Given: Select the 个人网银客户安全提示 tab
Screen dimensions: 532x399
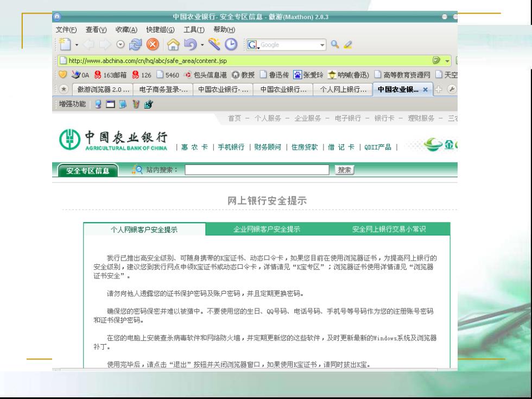Looking at the screenshot, I should click(x=144, y=229).
